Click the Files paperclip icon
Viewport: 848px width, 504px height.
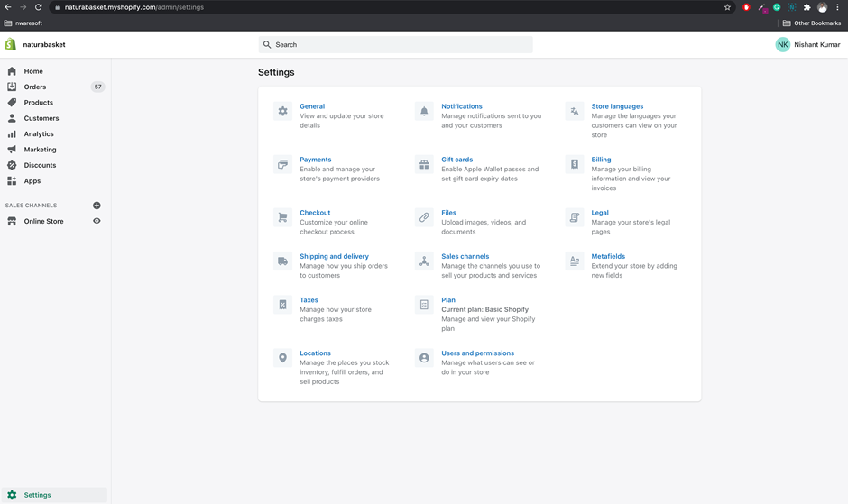tap(424, 217)
